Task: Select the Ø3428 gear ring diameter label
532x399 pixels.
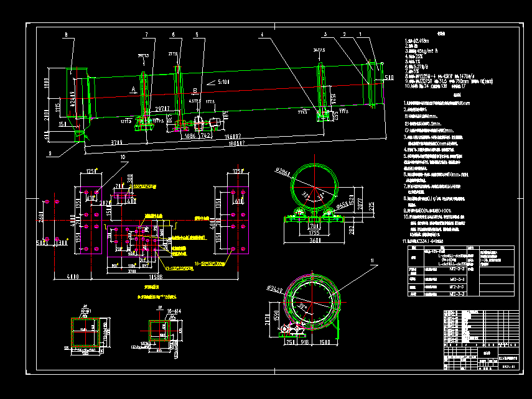Action: 274,289
